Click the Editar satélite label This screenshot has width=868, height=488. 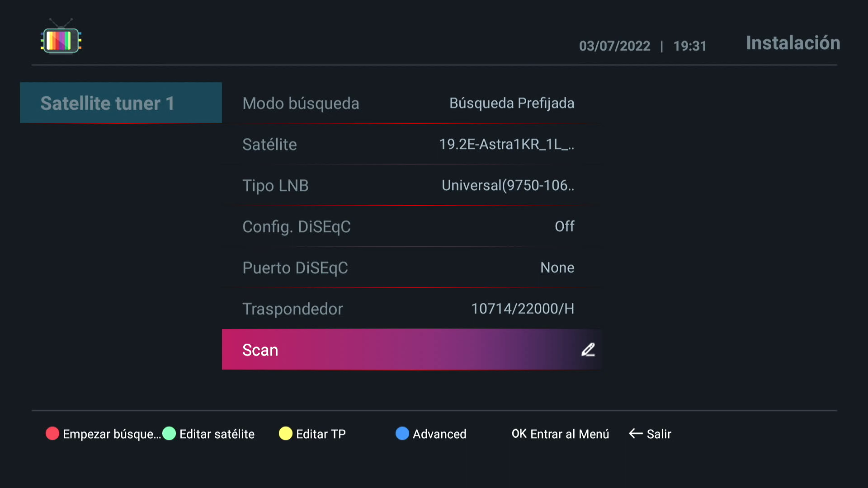(x=217, y=434)
